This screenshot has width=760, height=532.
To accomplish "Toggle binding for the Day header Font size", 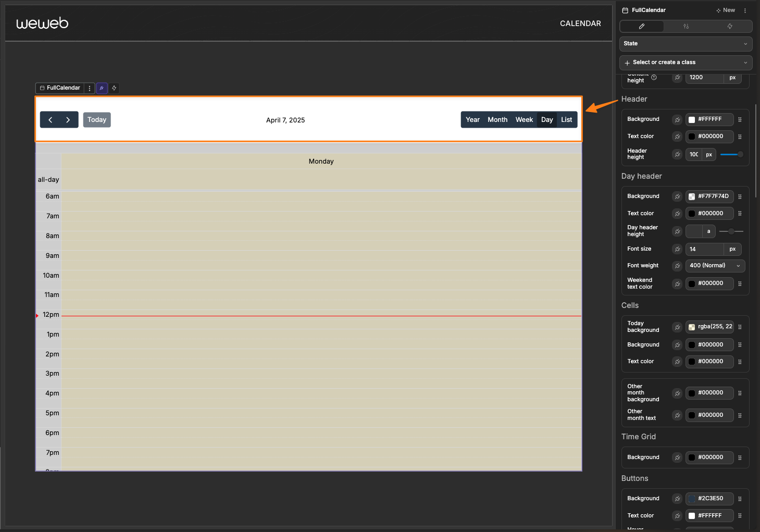I will (677, 249).
